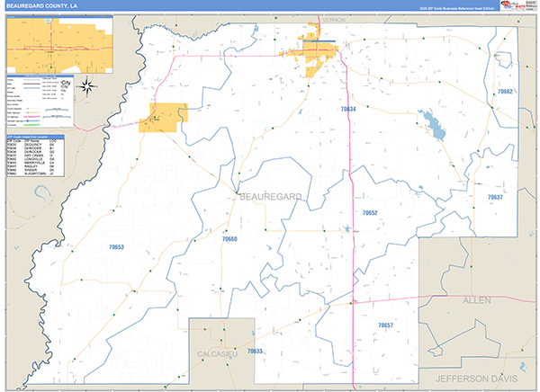Select the 70652 ZIP code label

370,213
